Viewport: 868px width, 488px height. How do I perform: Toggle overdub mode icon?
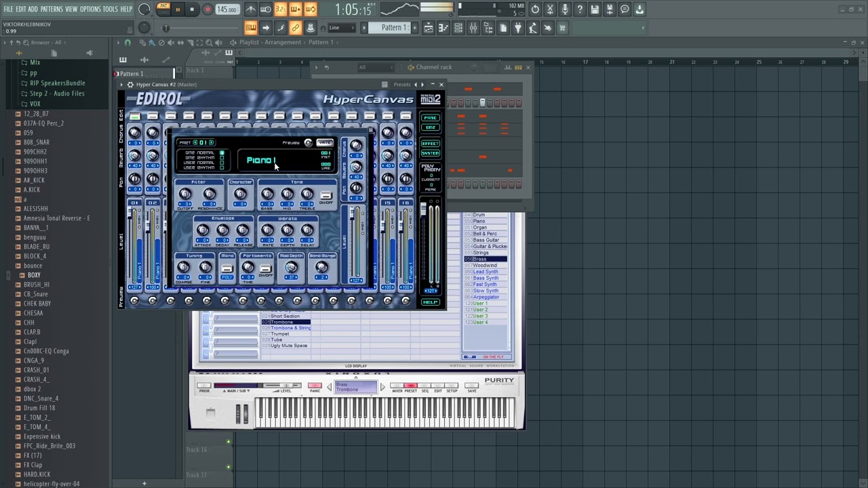(296, 9)
